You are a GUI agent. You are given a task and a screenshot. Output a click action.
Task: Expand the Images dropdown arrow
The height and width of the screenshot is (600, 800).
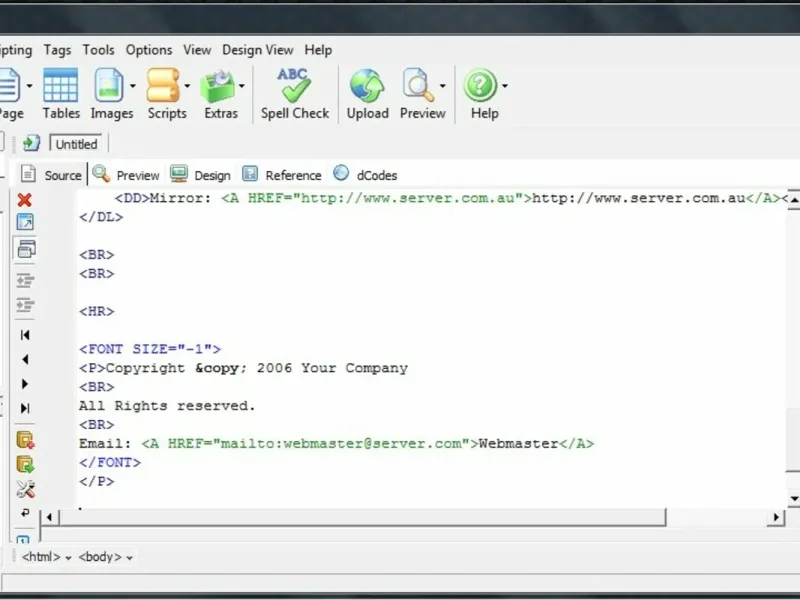pos(133,86)
